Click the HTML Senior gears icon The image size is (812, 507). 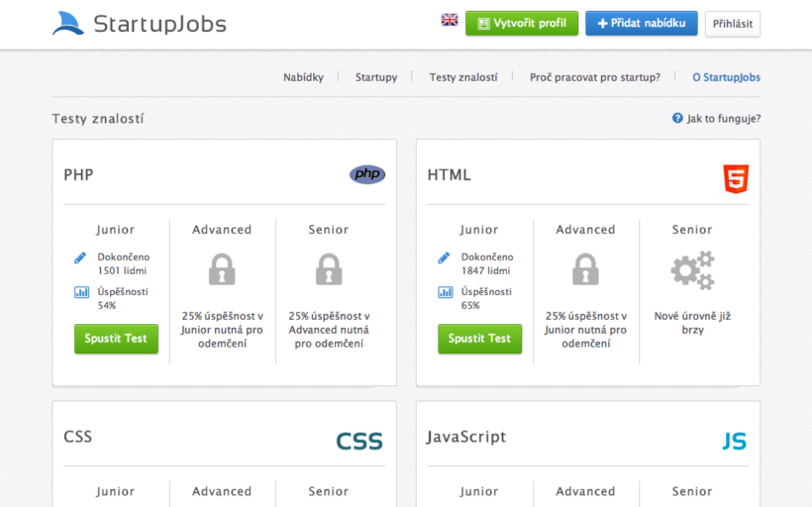692,270
